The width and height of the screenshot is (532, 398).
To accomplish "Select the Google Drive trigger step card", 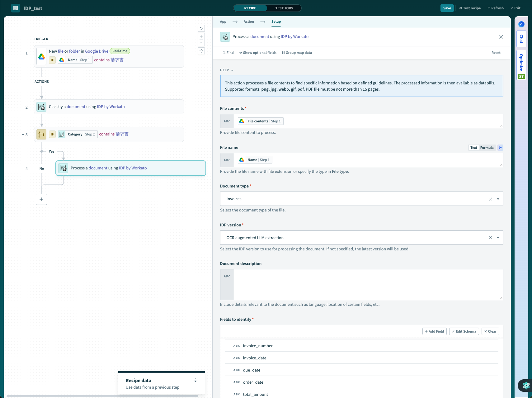I will click(x=109, y=56).
